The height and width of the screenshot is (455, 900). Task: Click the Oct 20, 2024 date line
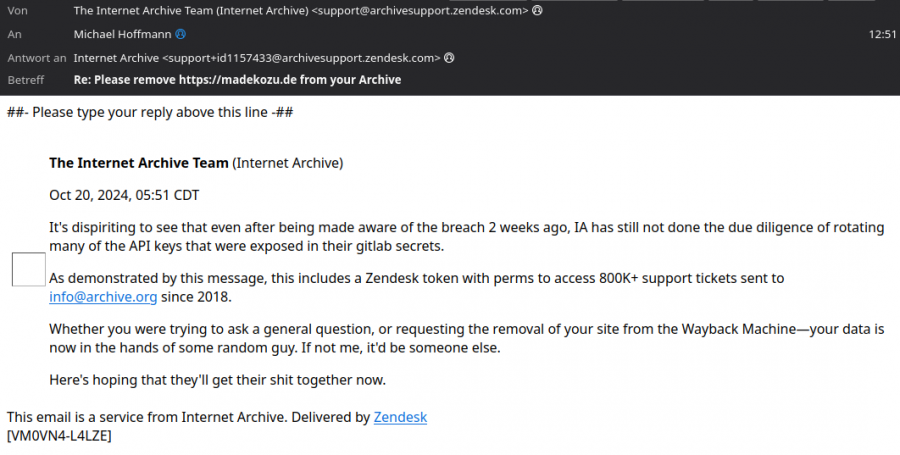(124, 195)
